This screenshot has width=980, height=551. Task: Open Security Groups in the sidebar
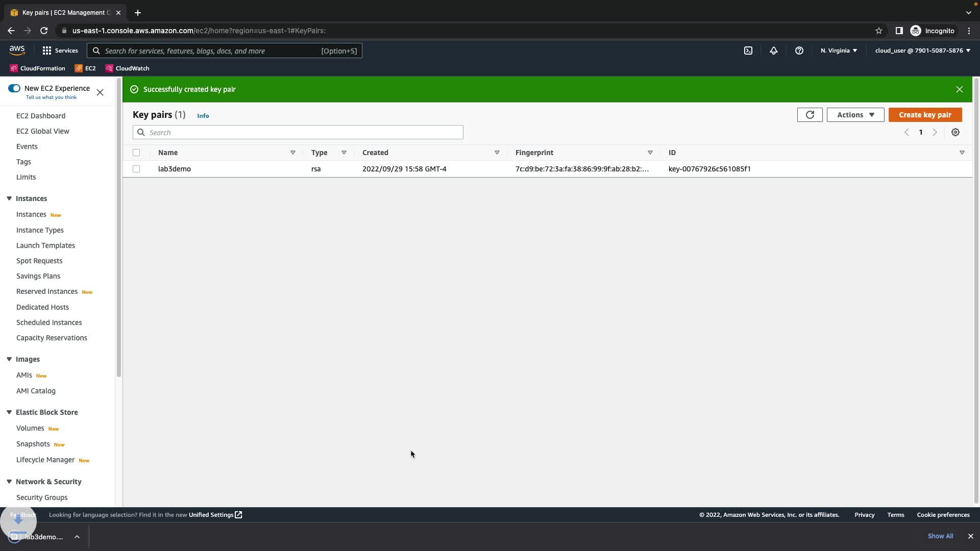coord(42,497)
